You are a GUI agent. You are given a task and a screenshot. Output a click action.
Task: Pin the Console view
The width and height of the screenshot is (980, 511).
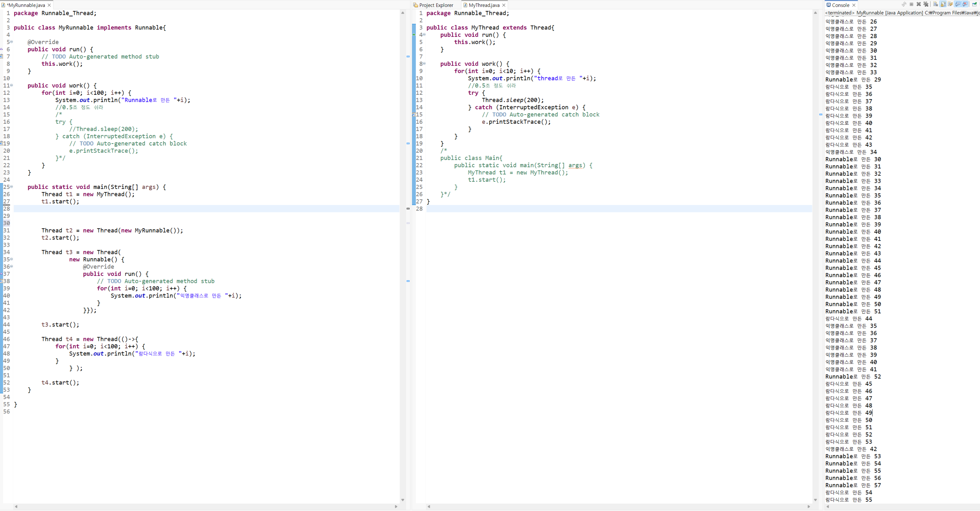click(975, 4)
